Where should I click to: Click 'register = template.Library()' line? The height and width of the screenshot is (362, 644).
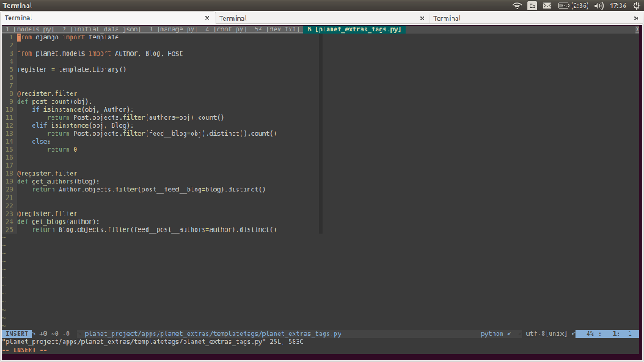pyautogui.click(x=72, y=69)
